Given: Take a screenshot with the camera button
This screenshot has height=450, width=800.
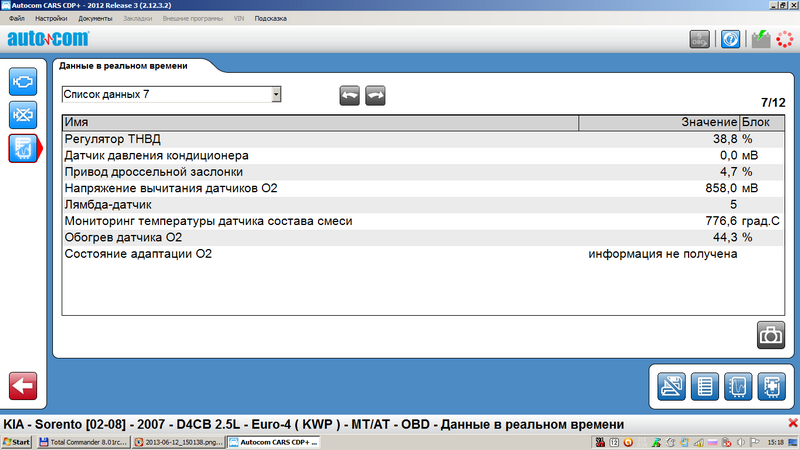Looking at the screenshot, I should click(x=770, y=335).
